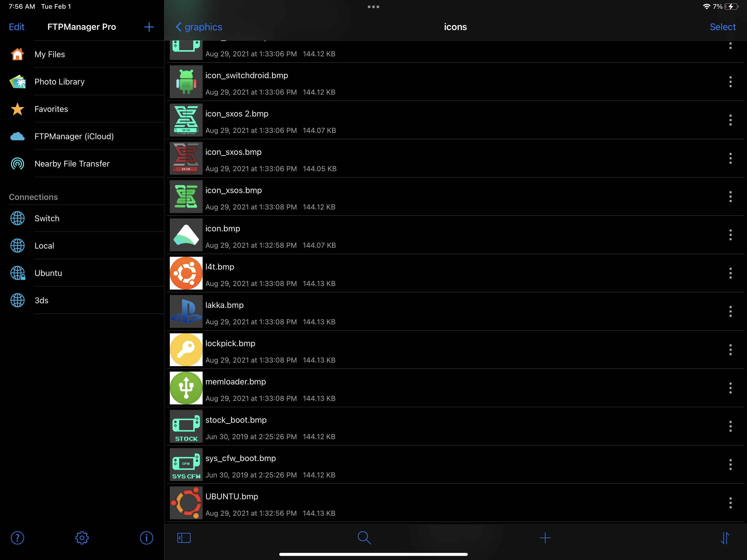
Task: Open the FTPManager iCloud cloud icon
Action: tap(17, 136)
